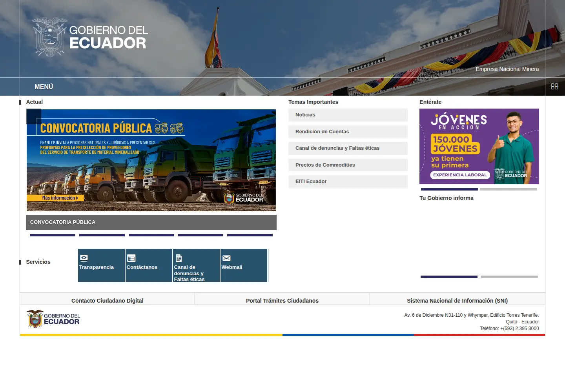The width and height of the screenshot is (565, 392).
Task: Select the fourth slide indicator under main banner
Action: [200, 235]
